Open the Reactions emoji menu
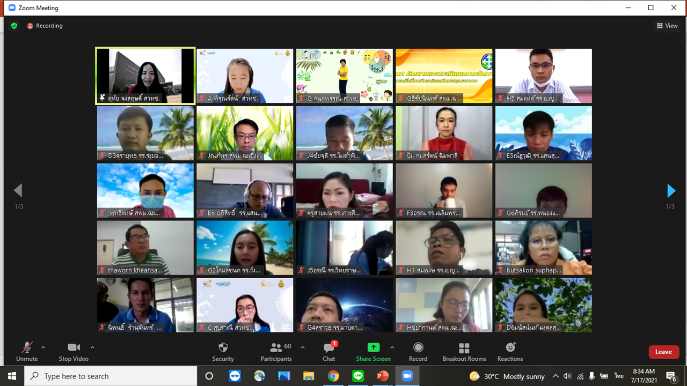Screen dimensions: 687x386 (510, 352)
